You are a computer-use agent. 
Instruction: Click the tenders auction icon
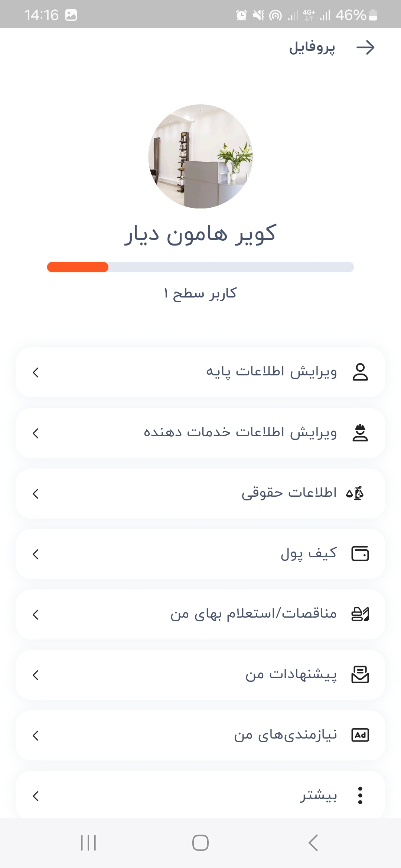[x=360, y=614]
